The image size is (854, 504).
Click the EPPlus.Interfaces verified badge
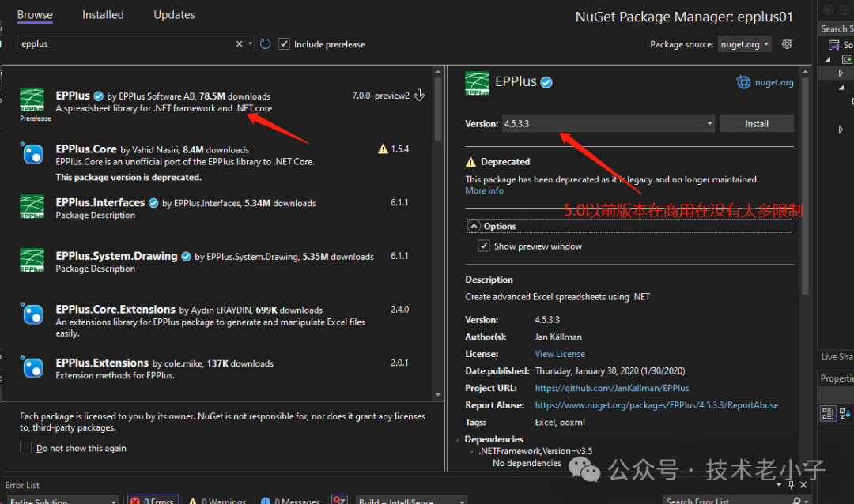153,203
